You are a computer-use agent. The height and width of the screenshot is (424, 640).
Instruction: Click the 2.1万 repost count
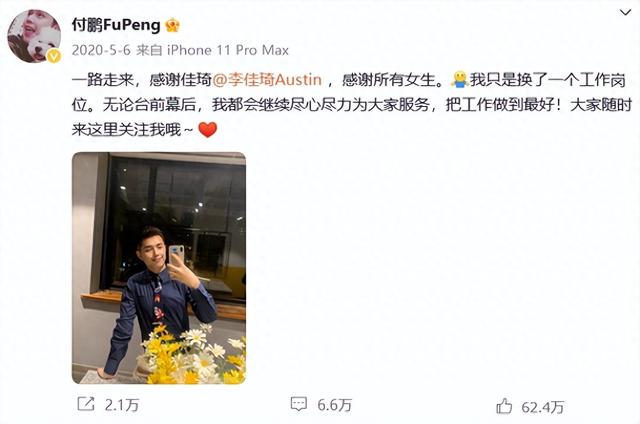122,405
